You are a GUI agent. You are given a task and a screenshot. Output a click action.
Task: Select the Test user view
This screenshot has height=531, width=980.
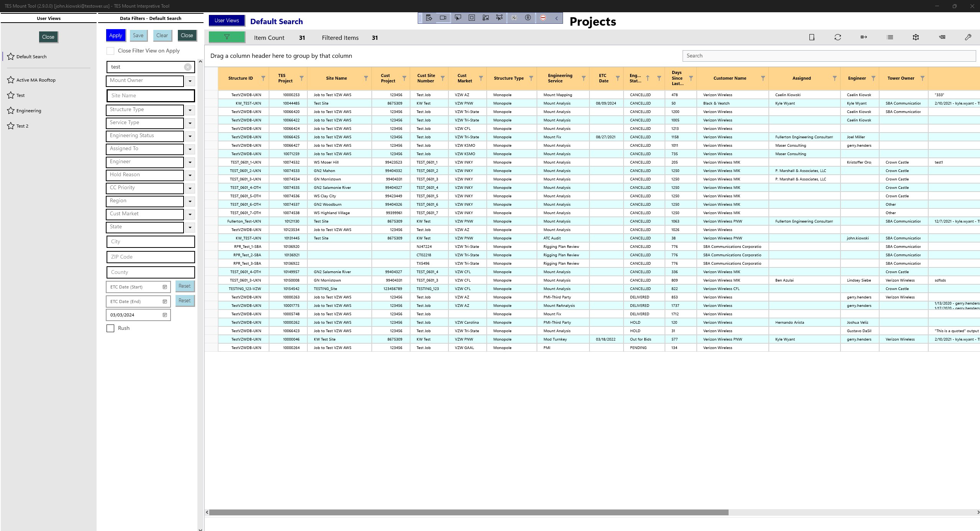(x=21, y=95)
